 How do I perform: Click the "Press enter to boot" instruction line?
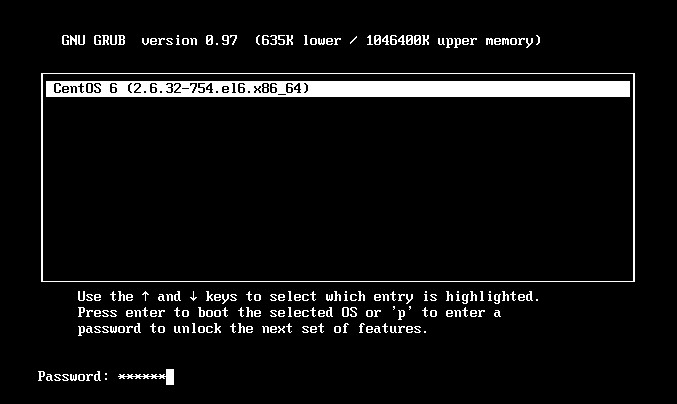(x=289, y=313)
